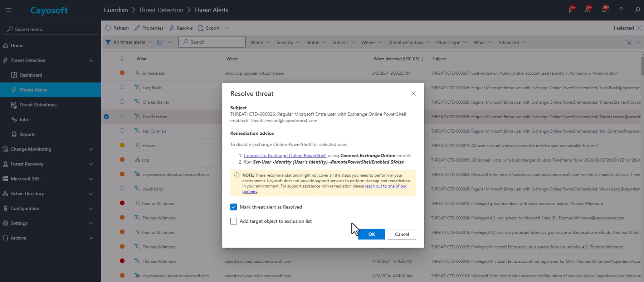
Task: Uncheck Mark threat alert as Resolved
Action: pos(234,207)
